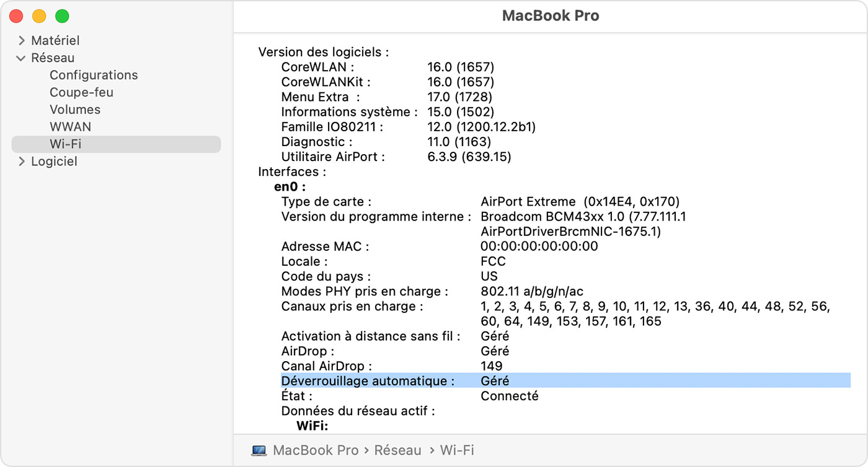Open the Coupe-feu sidebar item
The image size is (868, 467).
[x=81, y=92]
